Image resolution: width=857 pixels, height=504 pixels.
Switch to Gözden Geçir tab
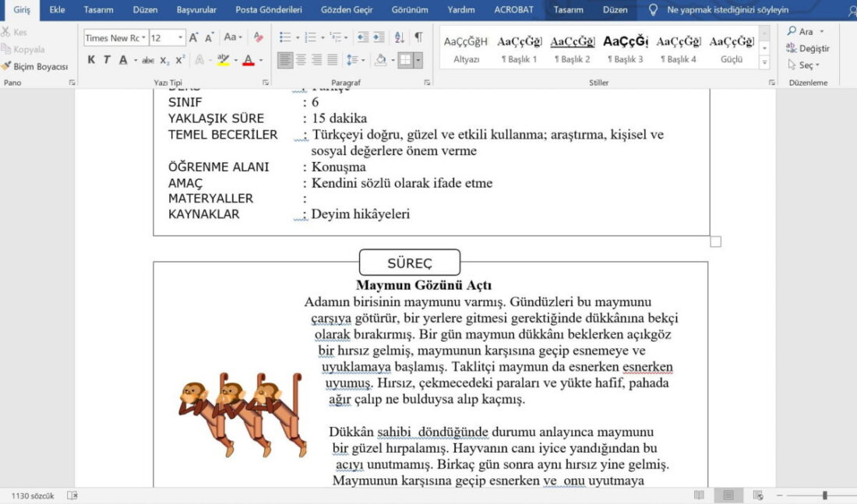coord(347,9)
